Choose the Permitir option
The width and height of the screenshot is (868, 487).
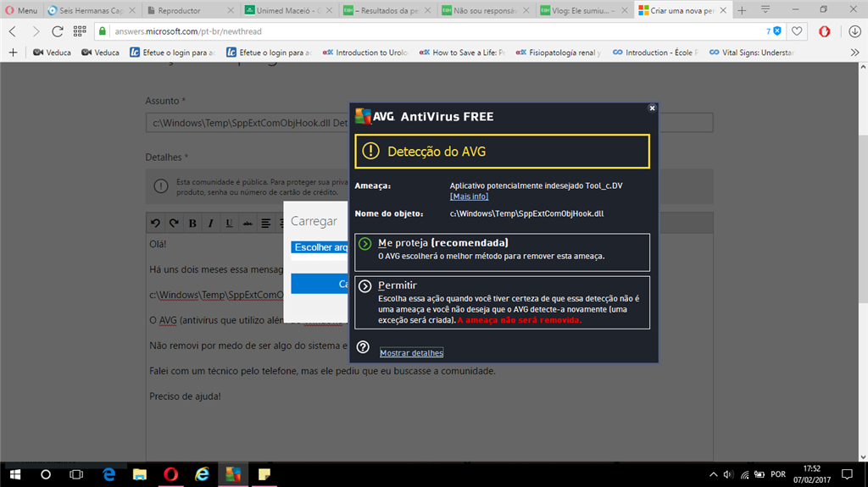click(x=502, y=302)
